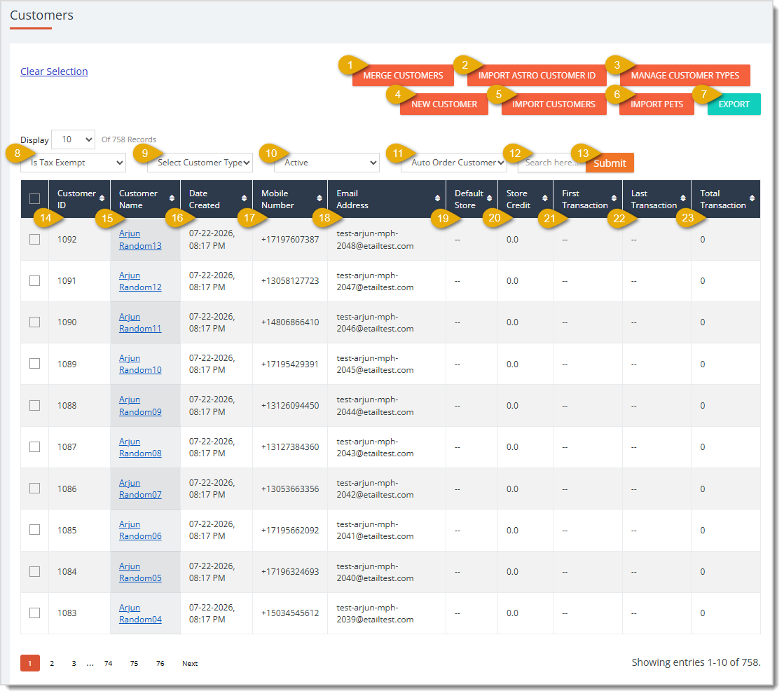Open Auto Order Customer dropdown
Screen dimensions: 784x696
[x=454, y=163]
